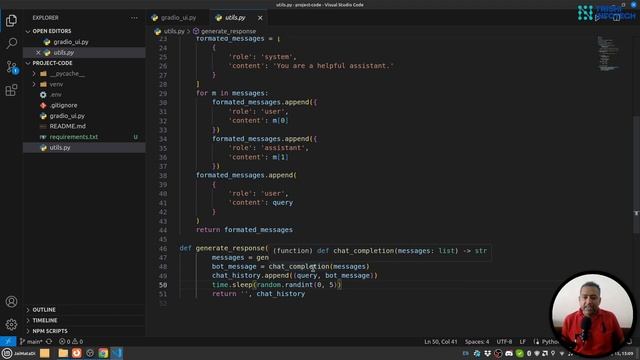Click the minimap code overview
The width and height of the screenshot is (640, 360).
[607, 54]
